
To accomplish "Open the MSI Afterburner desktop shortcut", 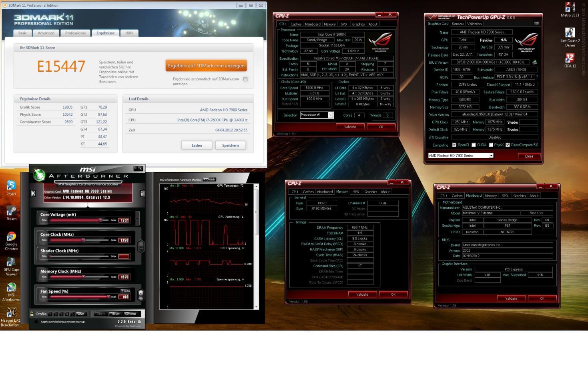I will coord(11,292).
